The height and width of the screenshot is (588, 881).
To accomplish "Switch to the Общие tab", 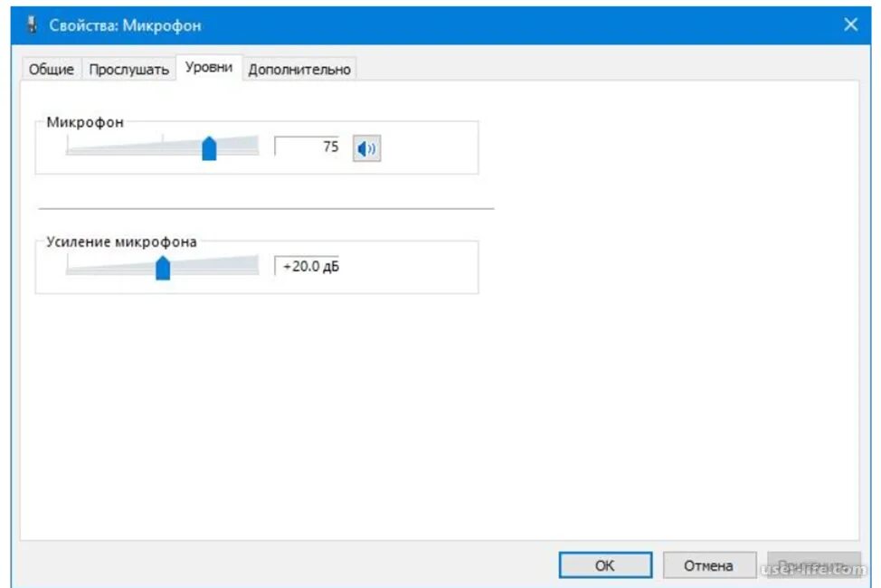I will 52,69.
